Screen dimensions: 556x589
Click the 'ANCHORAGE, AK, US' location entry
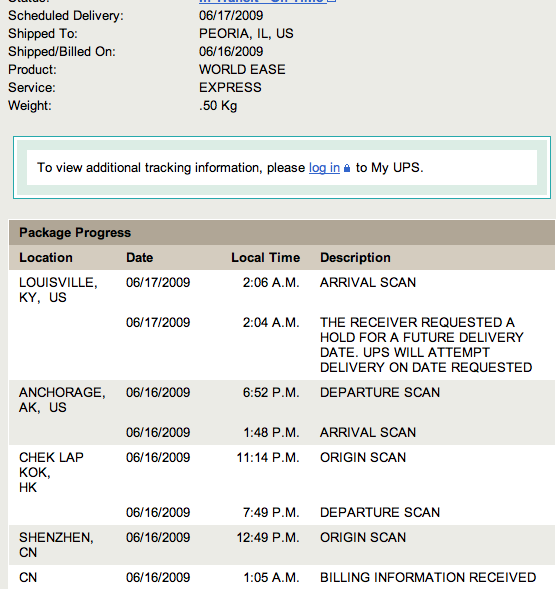pyautogui.click(x=62, y=400)
